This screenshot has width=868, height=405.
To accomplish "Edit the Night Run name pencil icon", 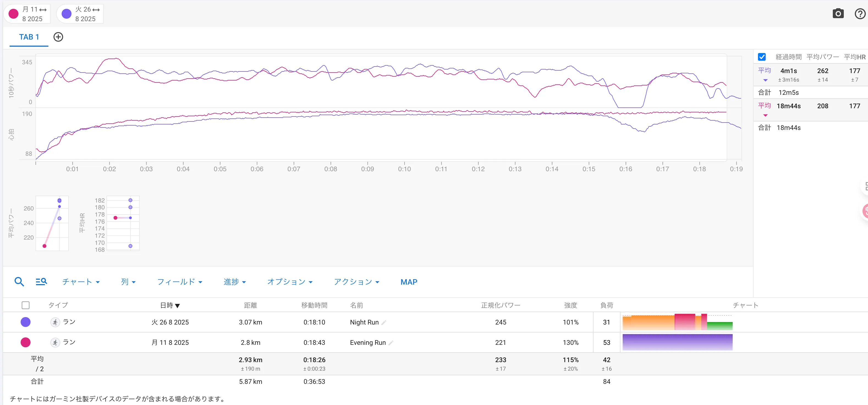I will click(384, 323).
